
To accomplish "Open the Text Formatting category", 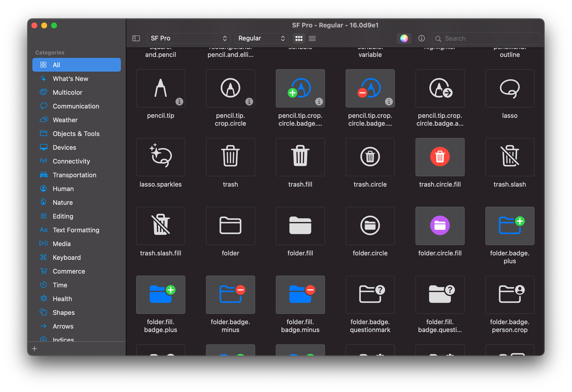I will [x=77, y=230].
